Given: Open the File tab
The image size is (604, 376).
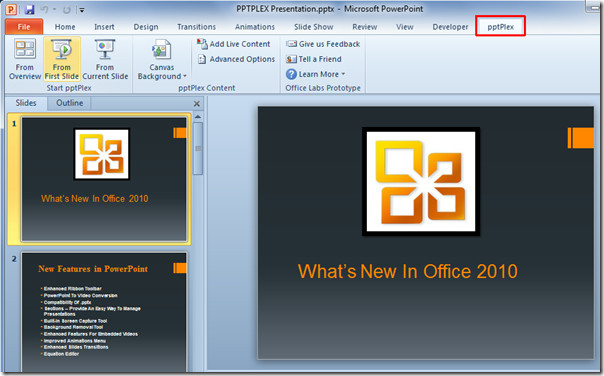Looking at the screenshot, I should point(24,27).
